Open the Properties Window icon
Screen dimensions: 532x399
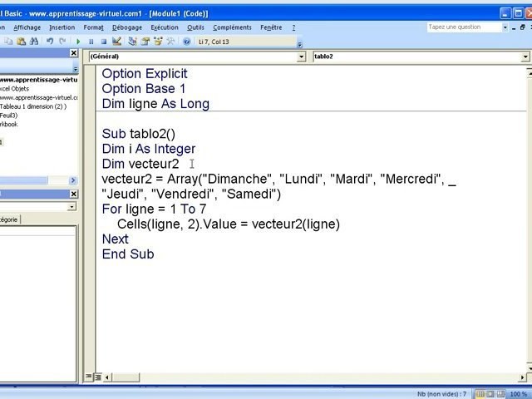[145, 42]
